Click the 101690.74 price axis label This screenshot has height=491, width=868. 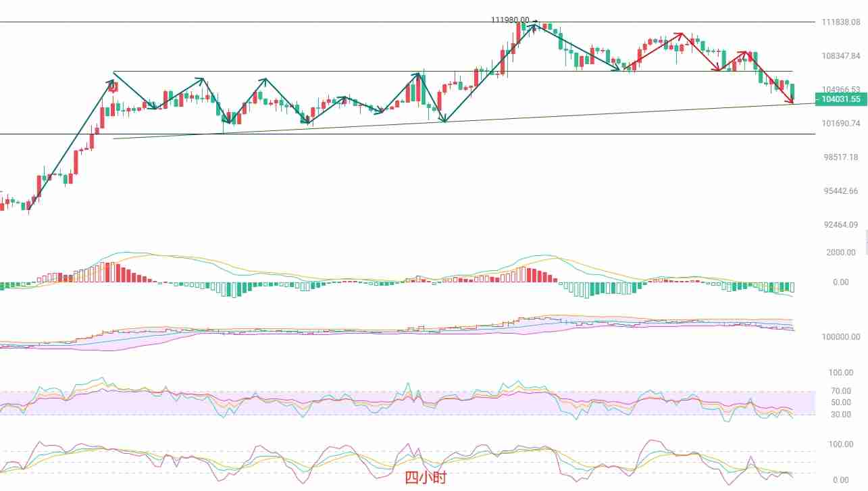(x=840, y=124)
